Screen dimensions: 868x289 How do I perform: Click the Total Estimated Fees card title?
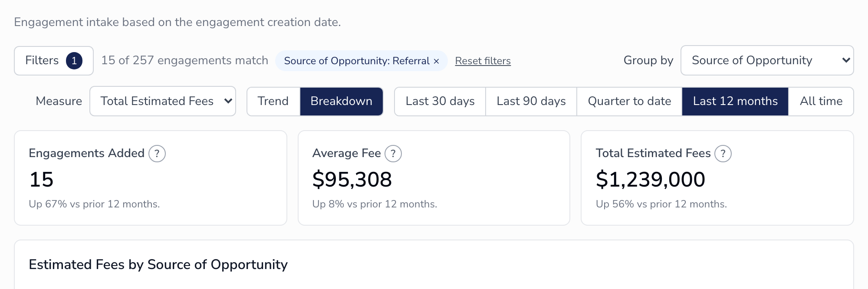[x=653, y=153]
